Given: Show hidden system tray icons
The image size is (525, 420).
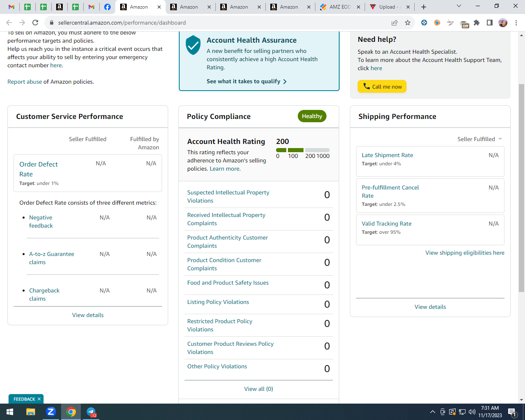Looking at the screenshot, I should [x=432, y=412].
